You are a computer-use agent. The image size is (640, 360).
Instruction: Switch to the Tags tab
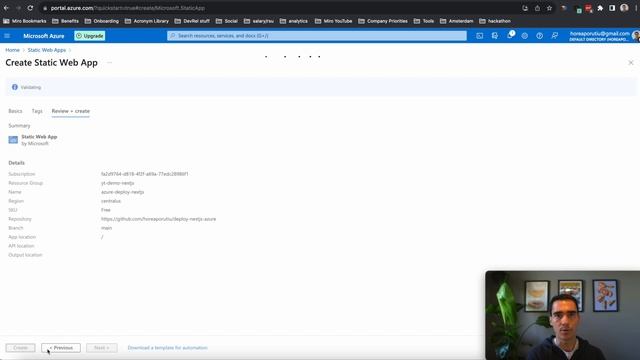[37, 111]
